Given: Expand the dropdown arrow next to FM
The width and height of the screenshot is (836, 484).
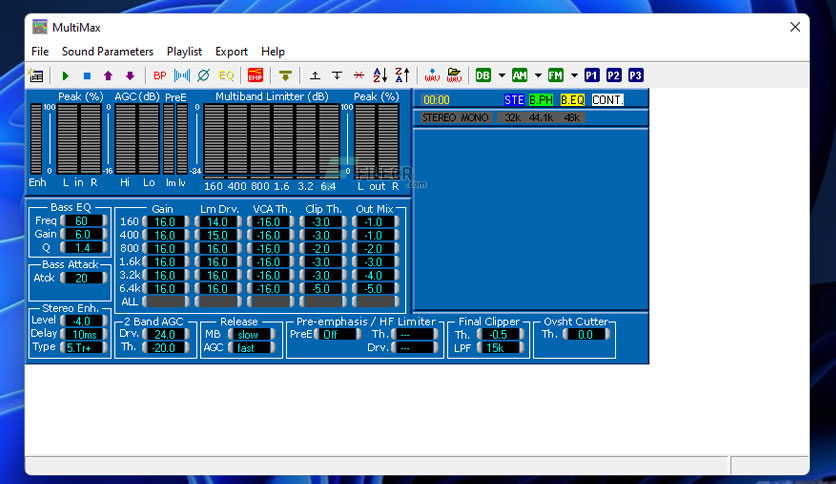Looking at the screenshot, I should (x=574, y=76).
